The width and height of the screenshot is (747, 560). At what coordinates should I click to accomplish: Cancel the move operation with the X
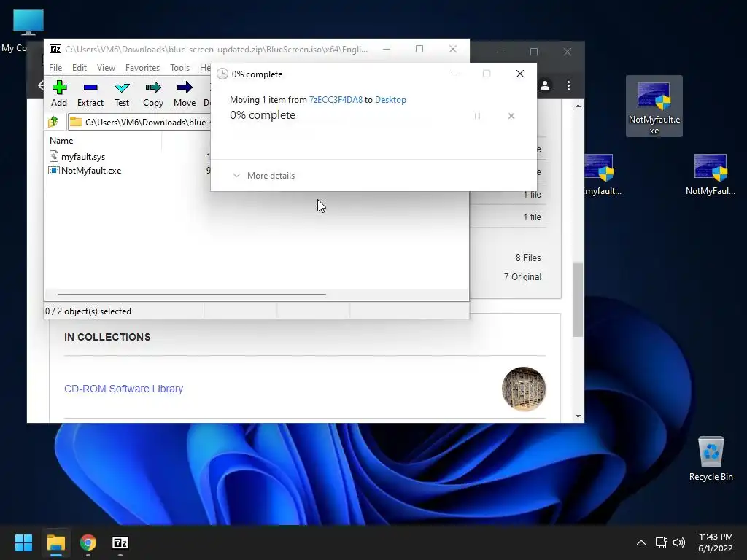point(511,116)
